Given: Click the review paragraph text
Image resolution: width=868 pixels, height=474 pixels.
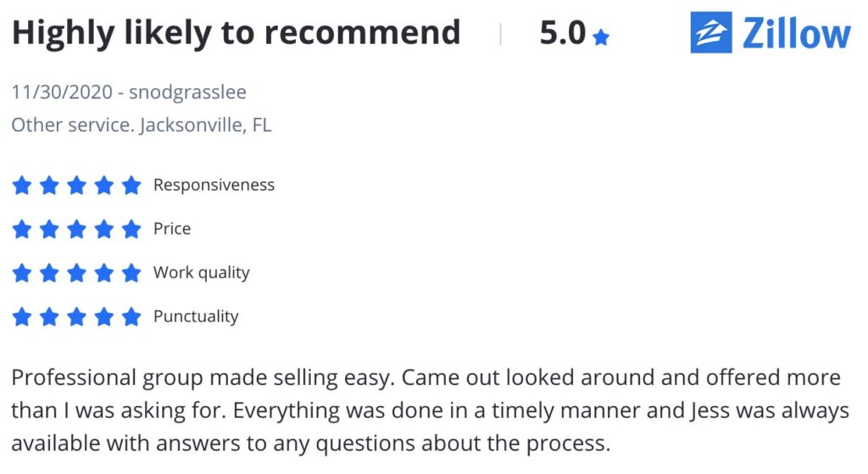Looking at the screenshot, I should [x=430, y=410].
